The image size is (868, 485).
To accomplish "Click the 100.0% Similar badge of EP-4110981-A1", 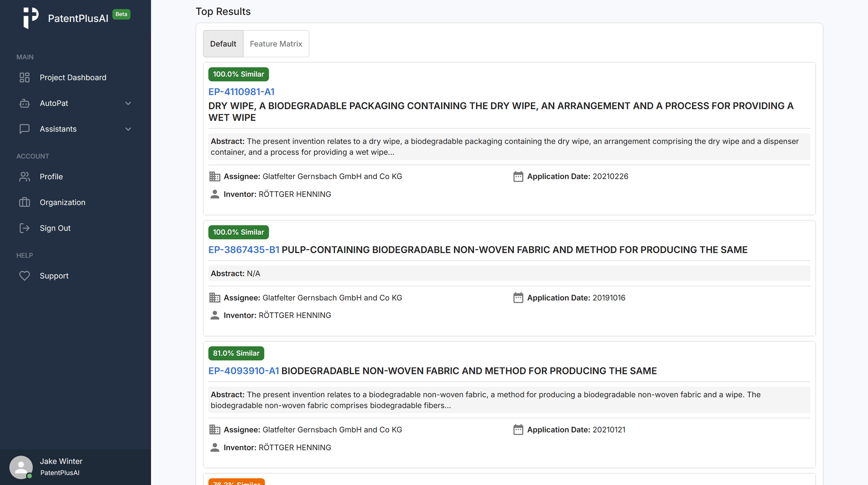I will click(x=238, y=74).
